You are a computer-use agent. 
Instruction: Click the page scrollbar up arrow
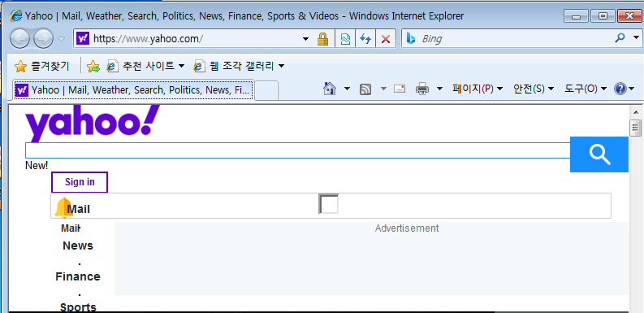coord(636,112)
